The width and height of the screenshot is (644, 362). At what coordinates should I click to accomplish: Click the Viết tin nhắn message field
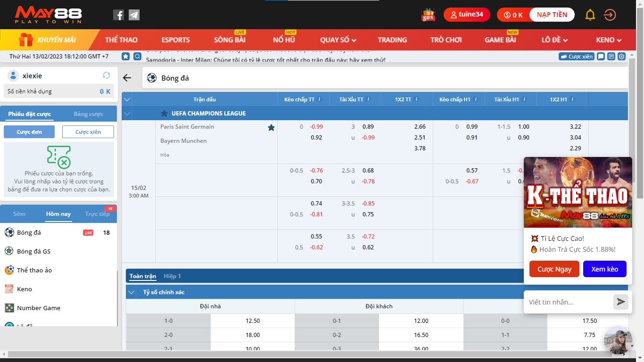(x=568, y=302)
